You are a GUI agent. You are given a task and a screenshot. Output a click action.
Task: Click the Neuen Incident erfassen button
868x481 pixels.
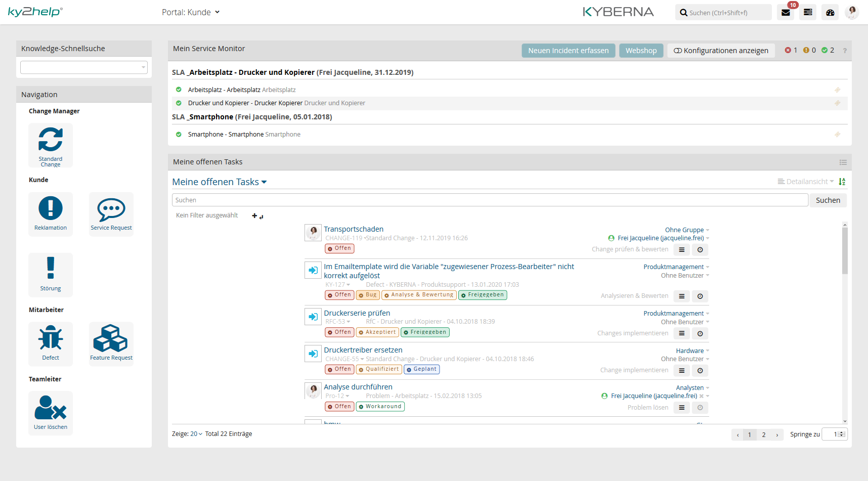coord(568,50)
